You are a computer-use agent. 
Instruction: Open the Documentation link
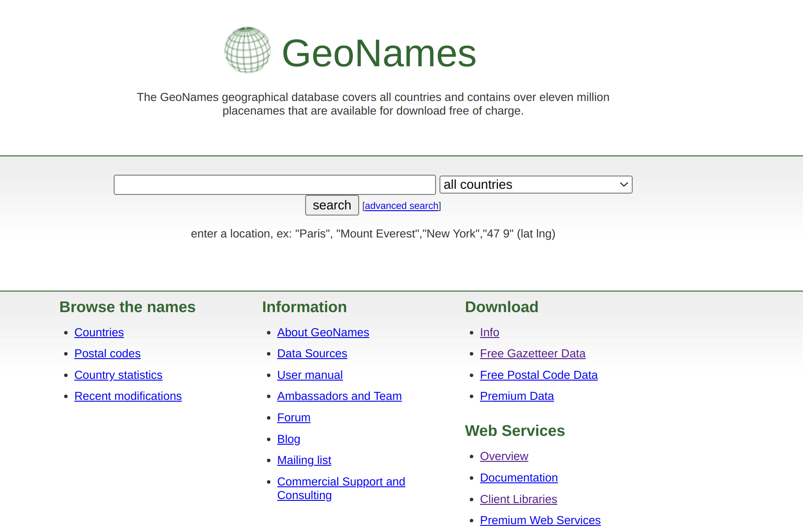519,478
